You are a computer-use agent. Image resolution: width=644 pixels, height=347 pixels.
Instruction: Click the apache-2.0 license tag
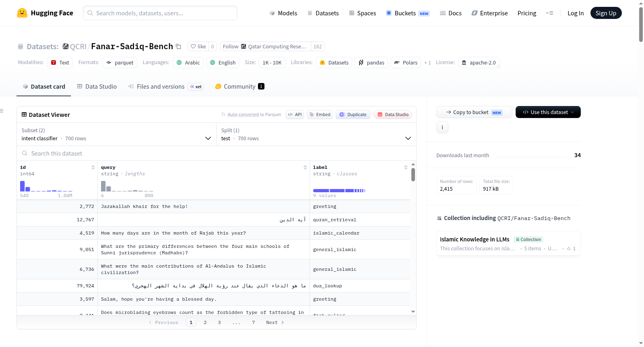click(x=479, y=62)
